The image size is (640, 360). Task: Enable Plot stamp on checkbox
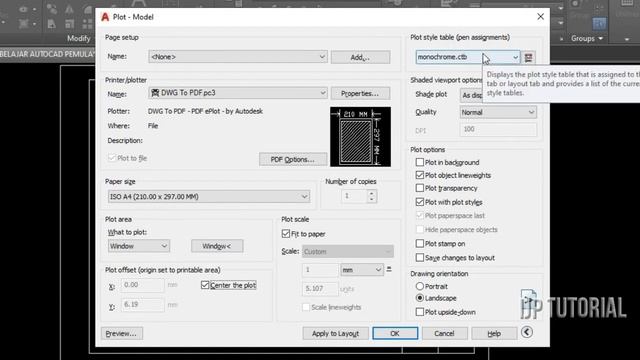click(x=420, y=244)
